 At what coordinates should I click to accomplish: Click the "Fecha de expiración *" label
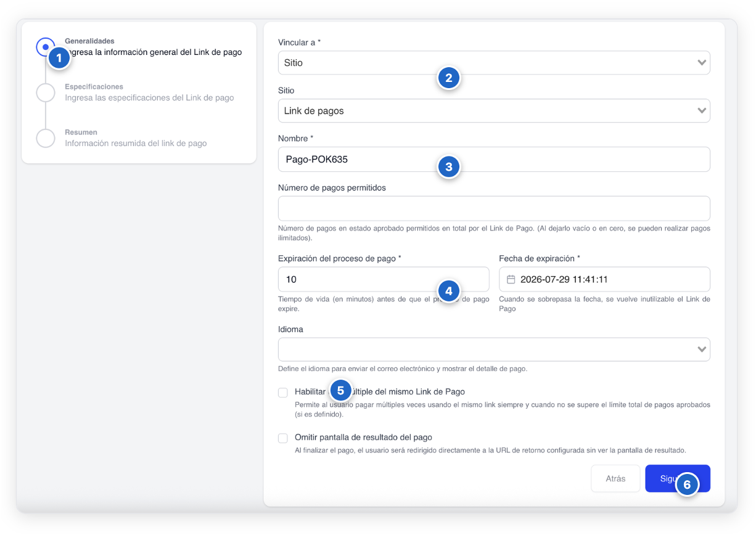coord(540,258)
